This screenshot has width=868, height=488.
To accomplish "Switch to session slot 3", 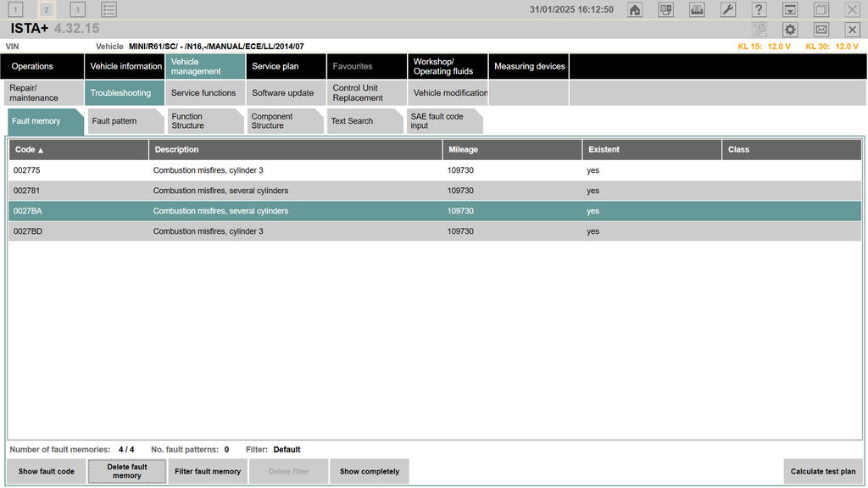I will pyautogui.click(x=77, y=10).
